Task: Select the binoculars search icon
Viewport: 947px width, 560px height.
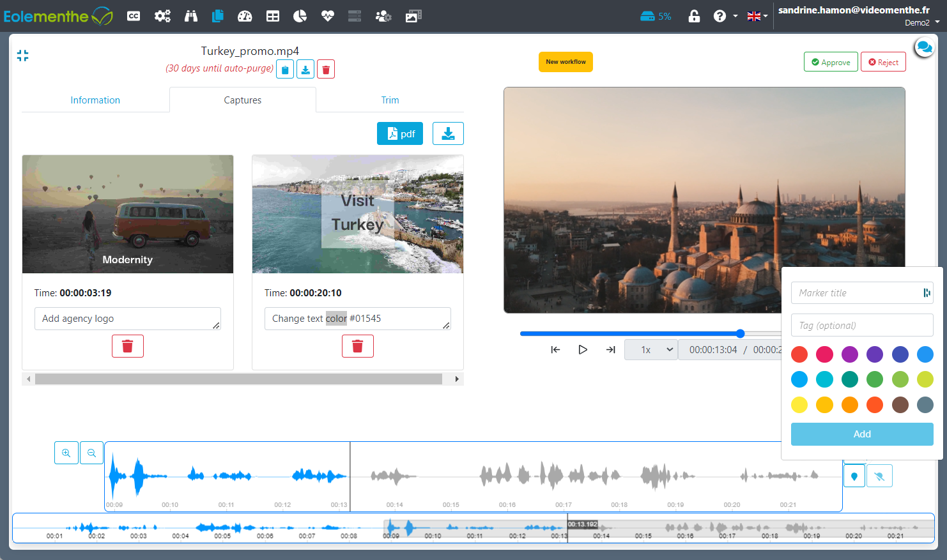Action: coord(190,16)
